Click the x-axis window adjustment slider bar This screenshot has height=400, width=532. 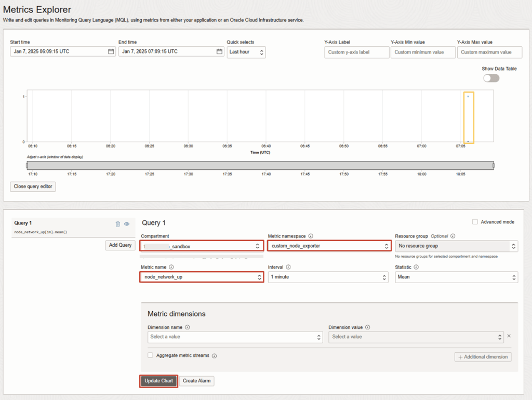point(260,165)
